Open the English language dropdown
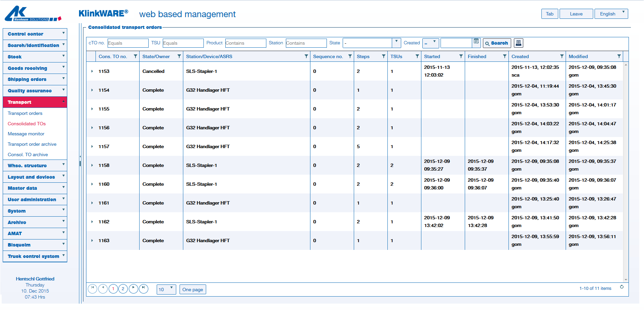The width and height of the screenshot is (644, 310). (x=611, y=14)
